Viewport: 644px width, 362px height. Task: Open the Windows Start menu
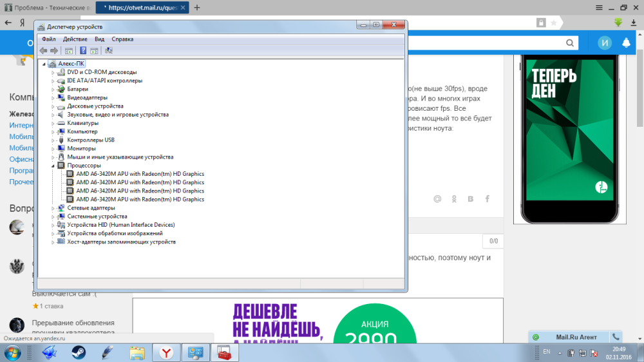[x=13, y=352]
